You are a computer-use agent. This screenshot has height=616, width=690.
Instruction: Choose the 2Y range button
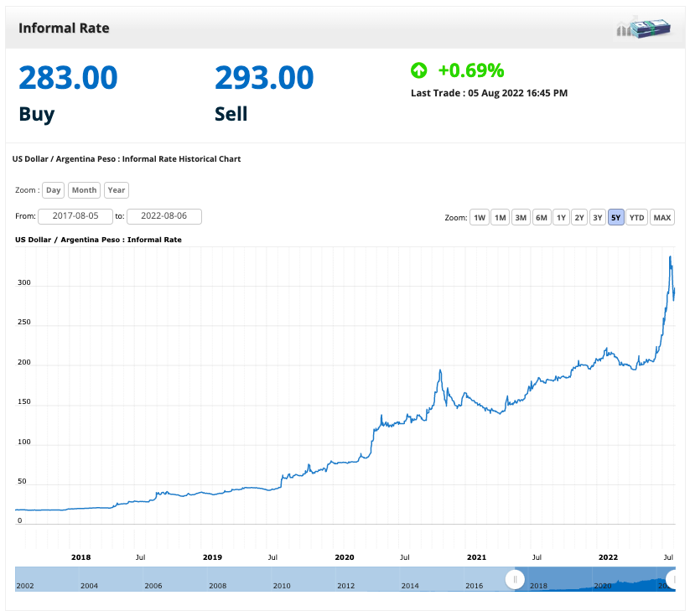(x=579, y=218)
